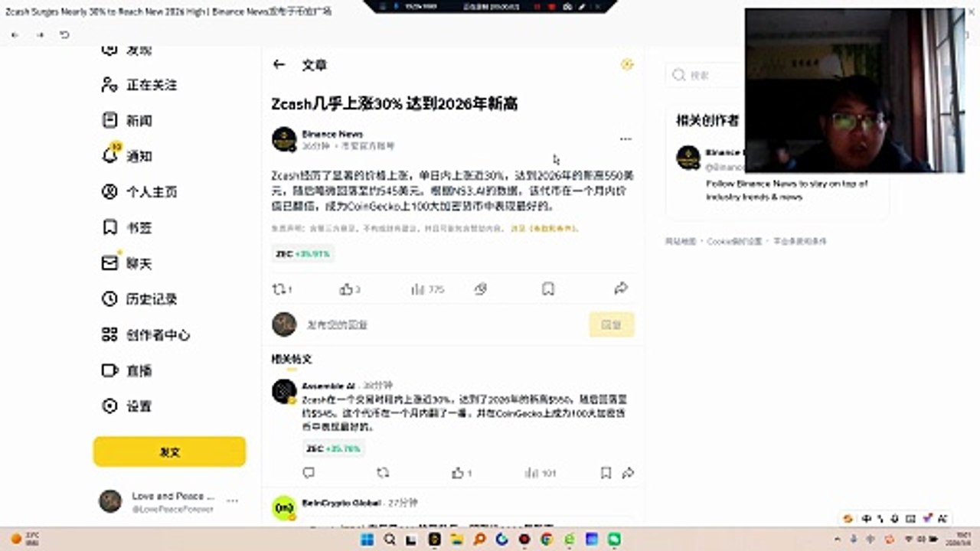The height and width of the screenshot is (551, 980).
Task: Stop the recording with red stop button
Action: coord(551,6)
